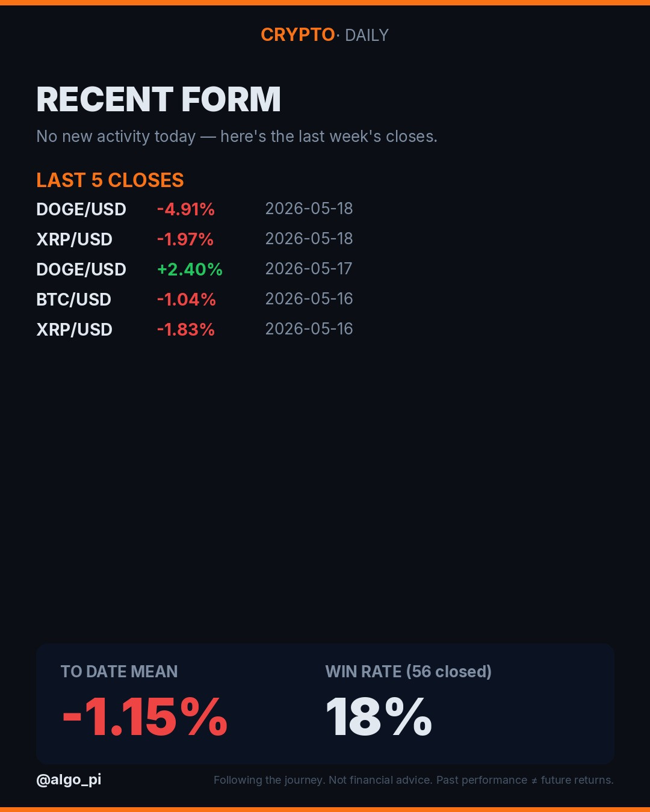Click the -4.91% loss value

tap(186, 209)
